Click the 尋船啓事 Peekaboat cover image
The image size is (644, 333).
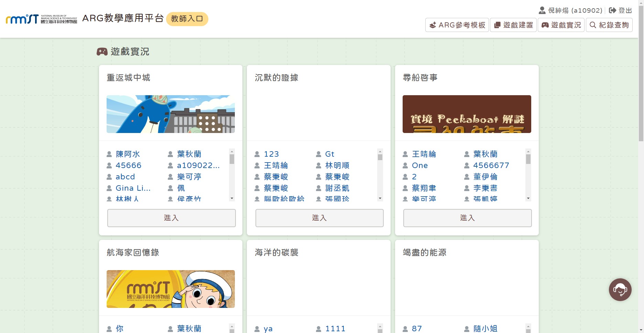(467, 114)
